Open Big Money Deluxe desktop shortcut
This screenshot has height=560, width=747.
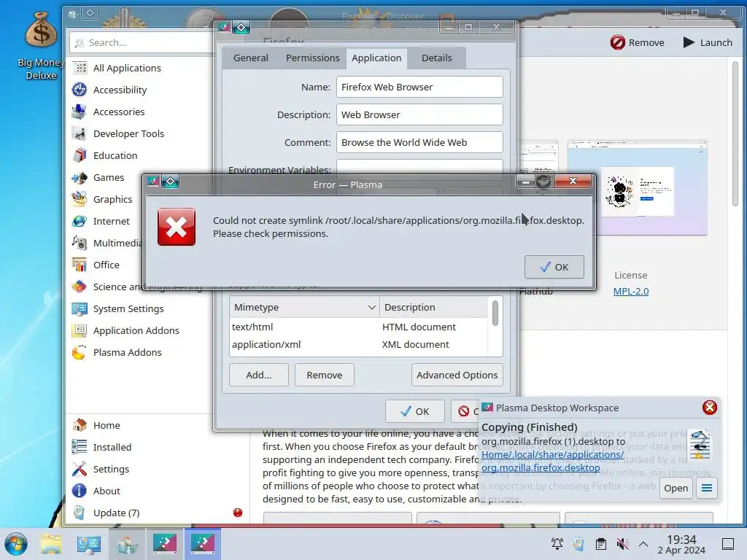point(41,46)
